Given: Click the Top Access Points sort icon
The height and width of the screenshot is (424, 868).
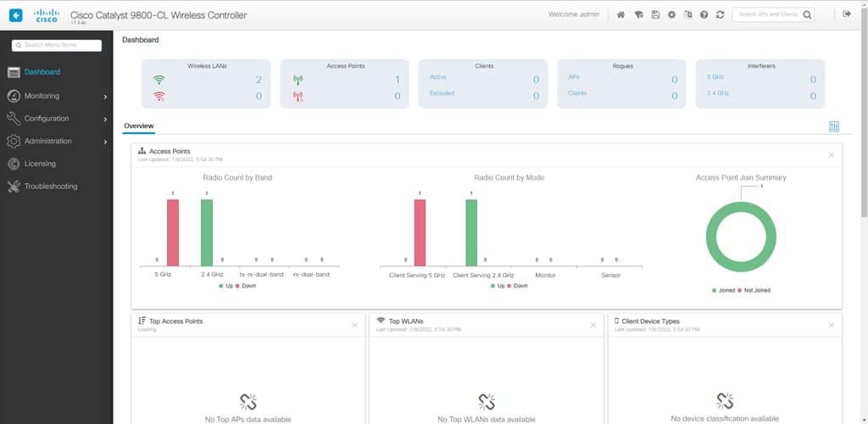Looking at the screenshot, I should coord(142,321).
